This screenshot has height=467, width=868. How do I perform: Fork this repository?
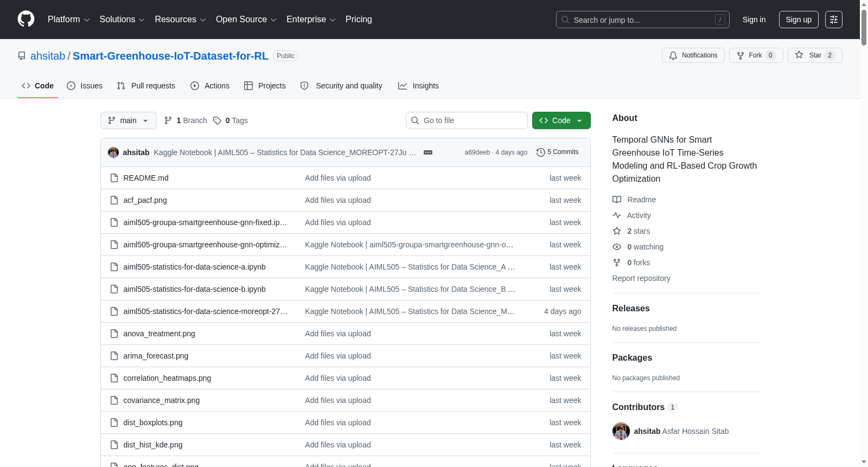tap(756, 55)
